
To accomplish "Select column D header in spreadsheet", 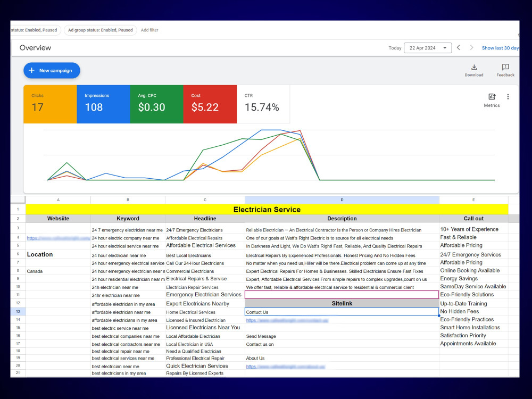I will [x=342, y=200].
